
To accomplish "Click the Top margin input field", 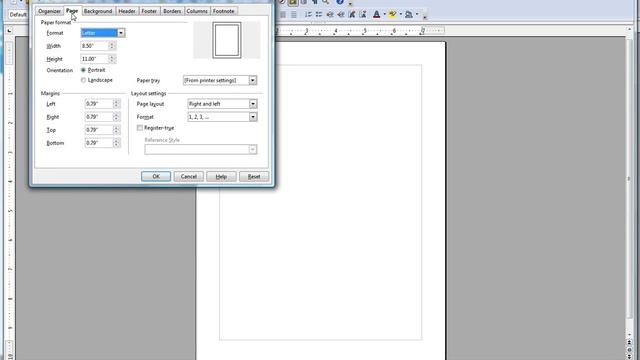I will 98,130.
